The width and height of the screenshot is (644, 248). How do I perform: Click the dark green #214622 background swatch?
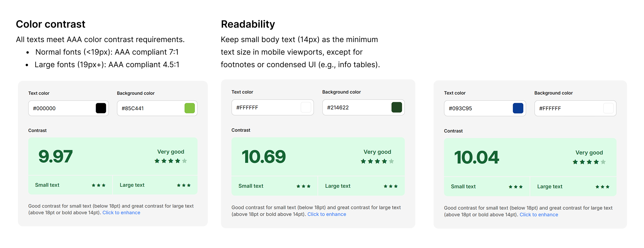pyautogui.click(x=397, y=107)
